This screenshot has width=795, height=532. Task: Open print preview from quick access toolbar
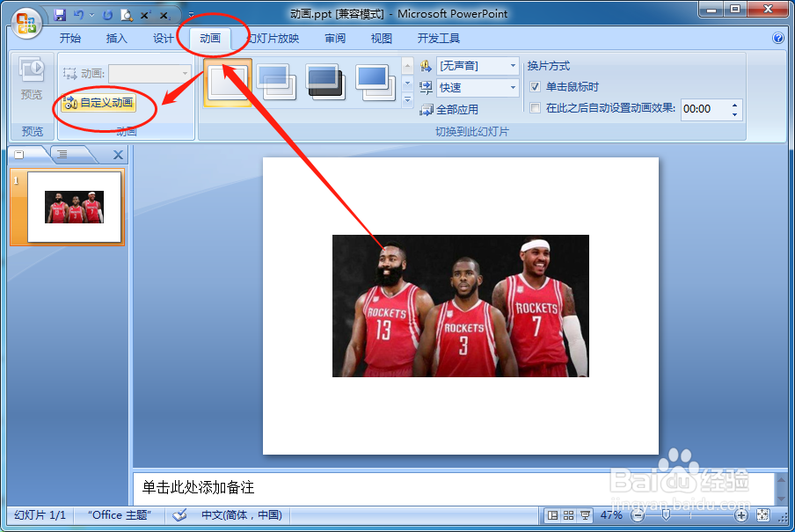[x=127, y=15]
